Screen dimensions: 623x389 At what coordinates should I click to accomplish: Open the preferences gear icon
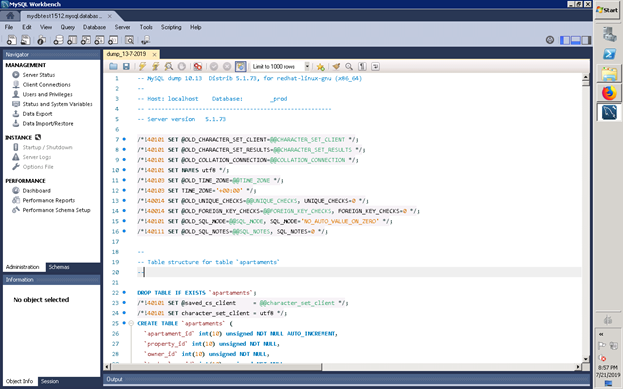[x=550, y=40]
